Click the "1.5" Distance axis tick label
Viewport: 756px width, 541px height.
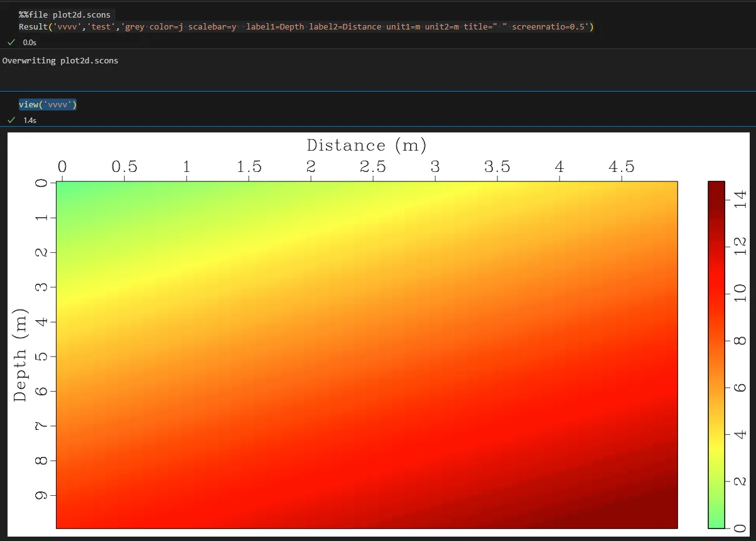(249, 167)
